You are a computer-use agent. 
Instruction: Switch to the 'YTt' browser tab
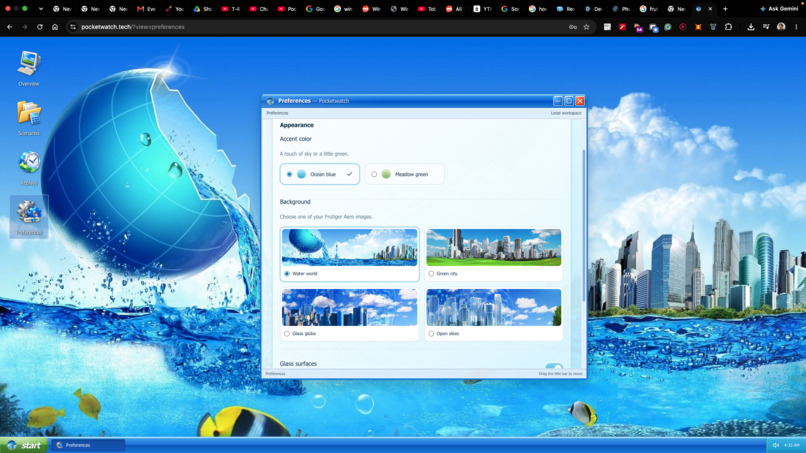[483, 9]
